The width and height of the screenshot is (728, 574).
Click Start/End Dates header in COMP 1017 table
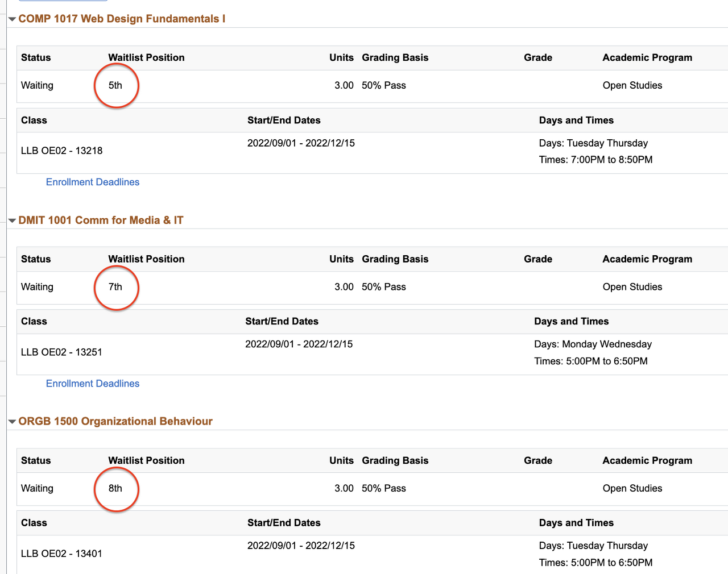point(284,120)
